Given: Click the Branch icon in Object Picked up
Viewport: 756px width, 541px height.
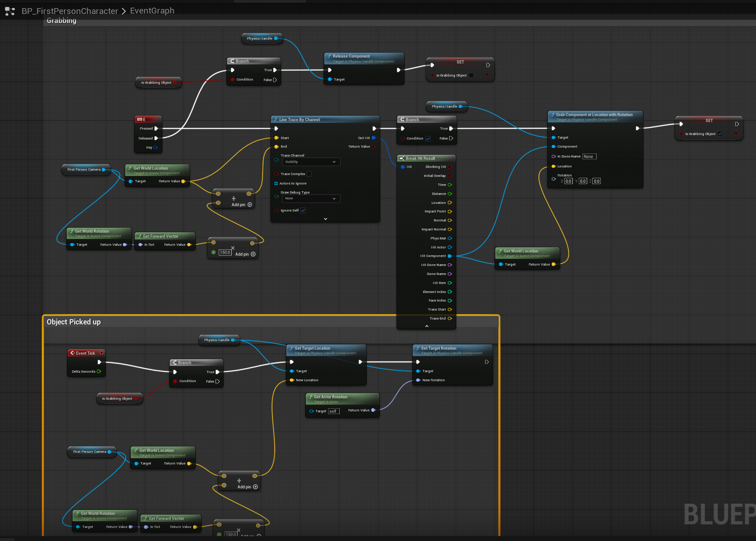Looking at the screenshot, I should 175,363.
